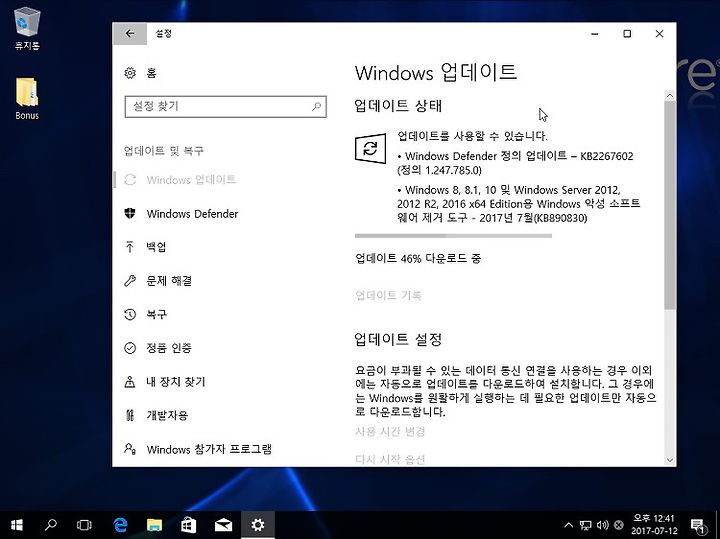Click the 정품 인증 checkmark circle icon
The width and height of the screenshot is (720, 539).
(130, 348)
